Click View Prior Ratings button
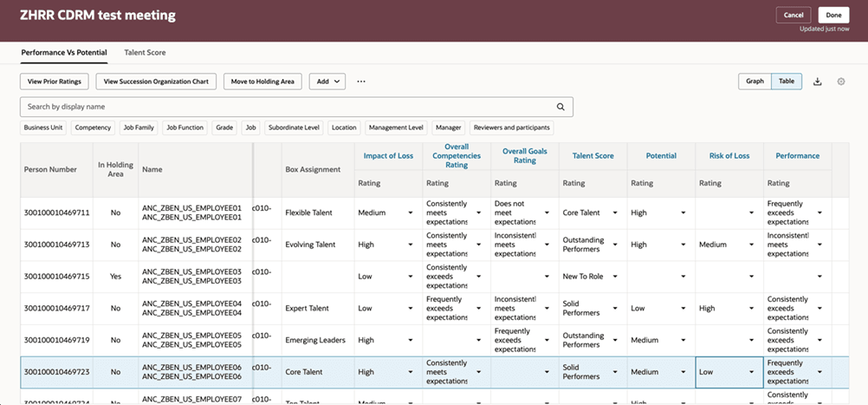 pyautogui.click(x=55, y=82)
